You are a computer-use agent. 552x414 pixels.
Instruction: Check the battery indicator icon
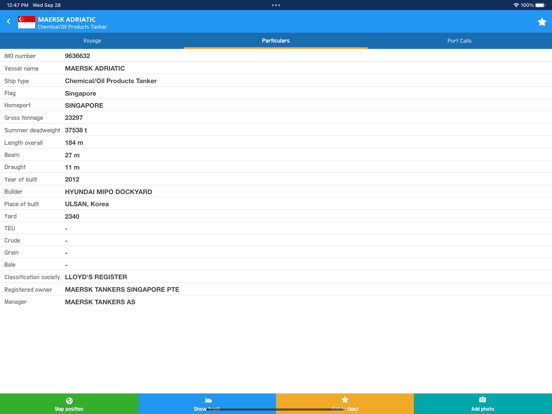click(540, 5)
